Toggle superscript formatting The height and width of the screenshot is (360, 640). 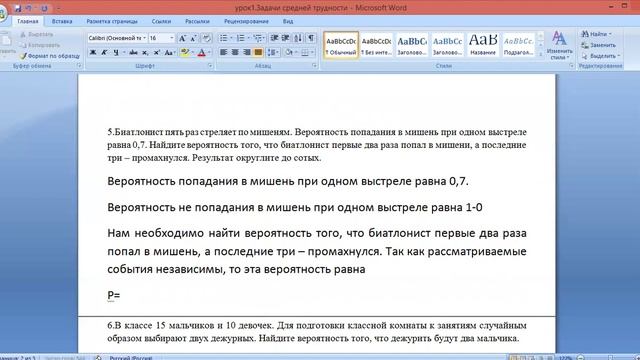coord(157,53)
